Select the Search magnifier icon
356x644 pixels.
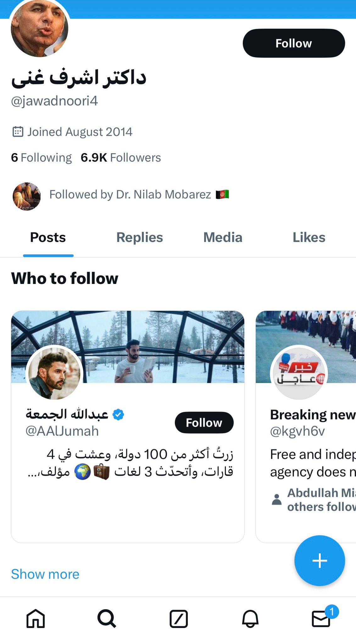pyautogui.click(x=107, y=619)
